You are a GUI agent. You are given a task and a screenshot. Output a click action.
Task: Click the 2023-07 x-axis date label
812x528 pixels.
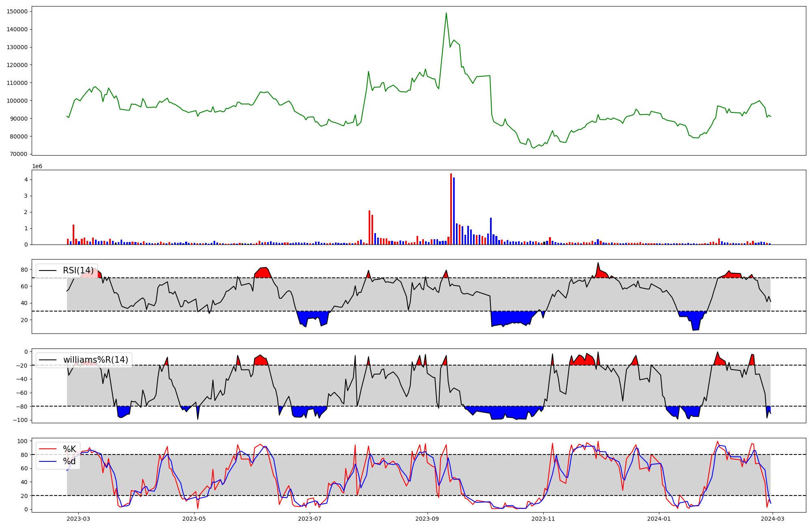pyautogui.click(x=310, y=519)
